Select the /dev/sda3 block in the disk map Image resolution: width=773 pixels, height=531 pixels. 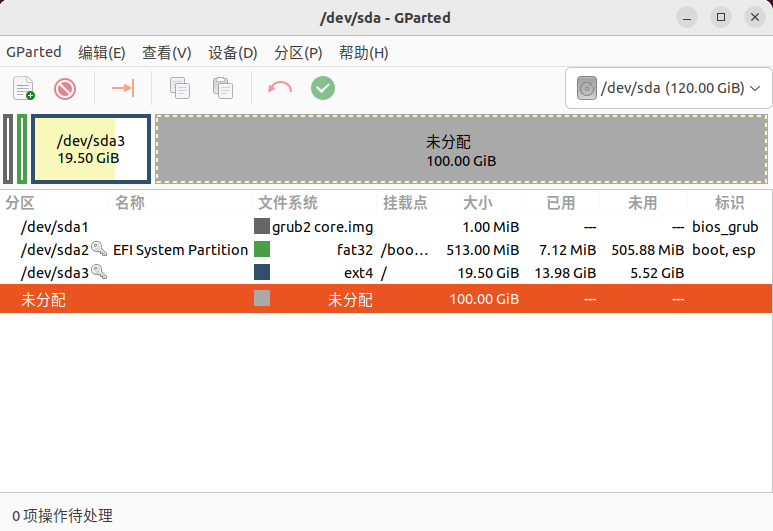[91, 149]
